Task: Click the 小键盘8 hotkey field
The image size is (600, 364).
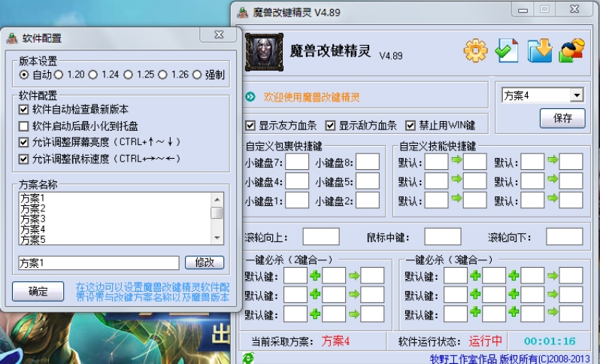Action: (368, 162)
